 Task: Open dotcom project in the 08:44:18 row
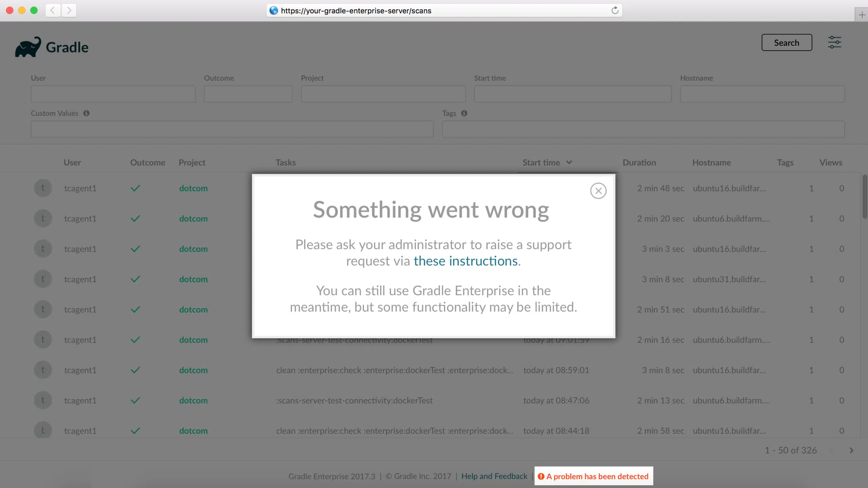click(193, 431)
